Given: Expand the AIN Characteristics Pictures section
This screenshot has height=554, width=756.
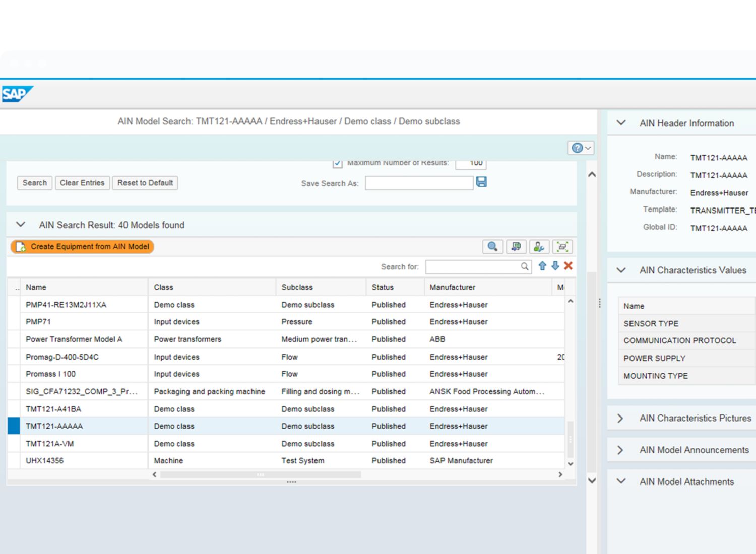Looking at the screenshot, I should coord(620,419).
